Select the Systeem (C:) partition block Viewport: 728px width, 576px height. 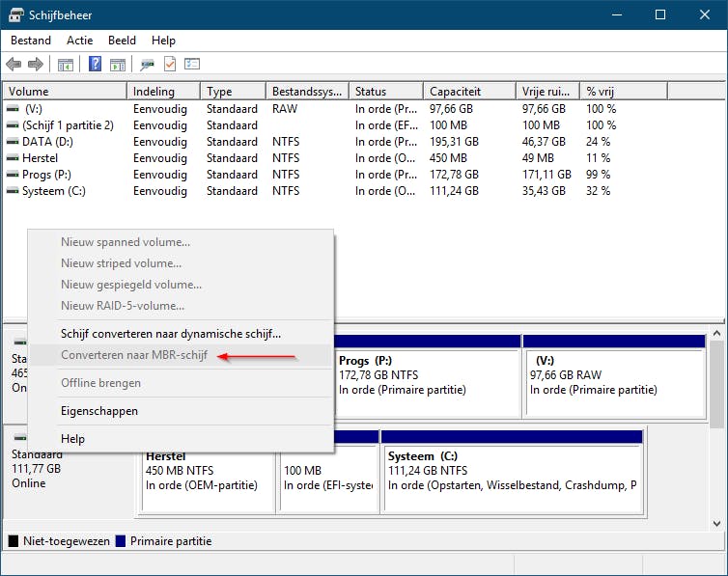click(512, 478)
